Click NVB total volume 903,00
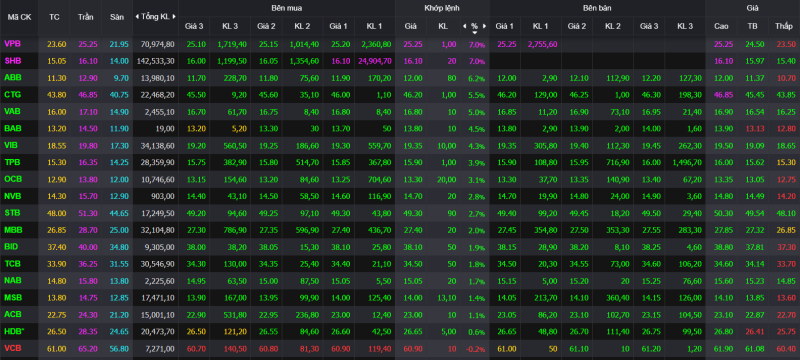This screenshot has width=800, height=360. point(164,196)
